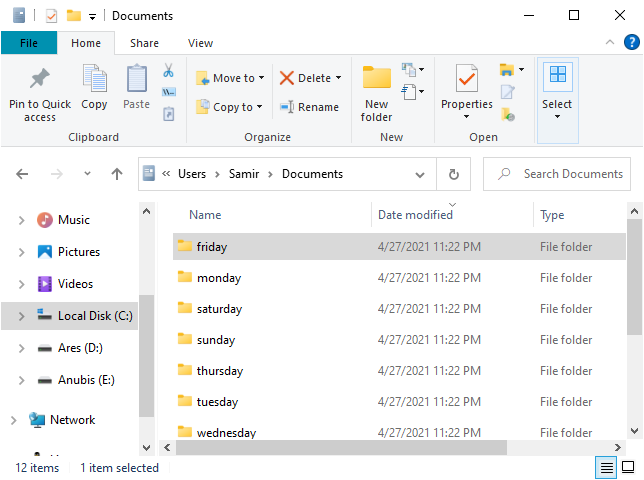Select the saturday folder
Screen dimensions: 644x480
pos(398,309)
